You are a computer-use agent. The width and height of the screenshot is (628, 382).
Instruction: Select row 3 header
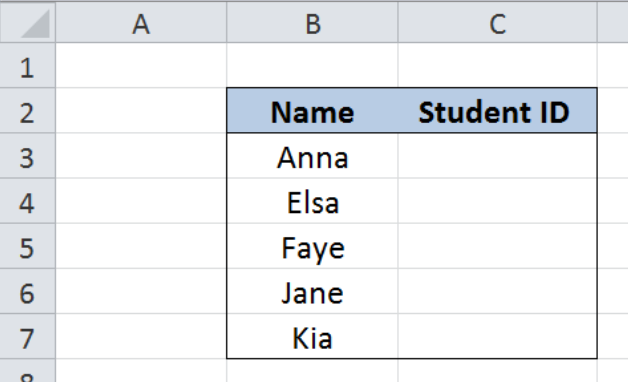click(x=28, y=156)
